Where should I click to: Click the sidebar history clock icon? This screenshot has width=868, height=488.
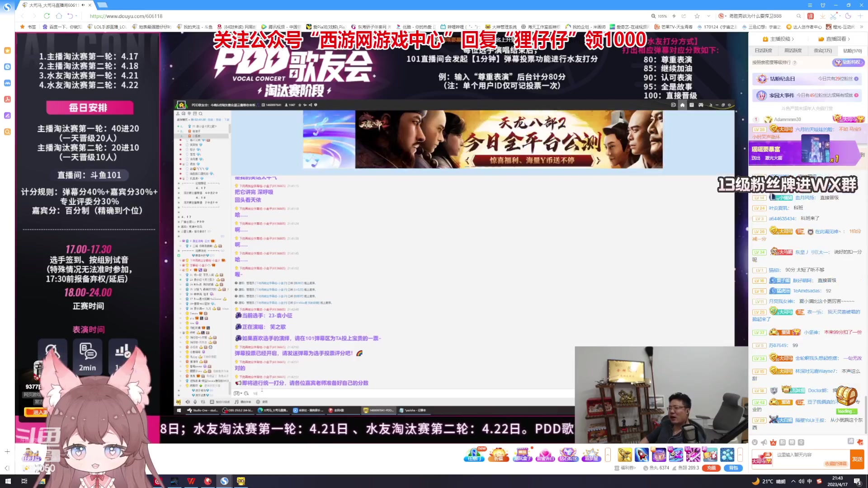pos(7,67)
